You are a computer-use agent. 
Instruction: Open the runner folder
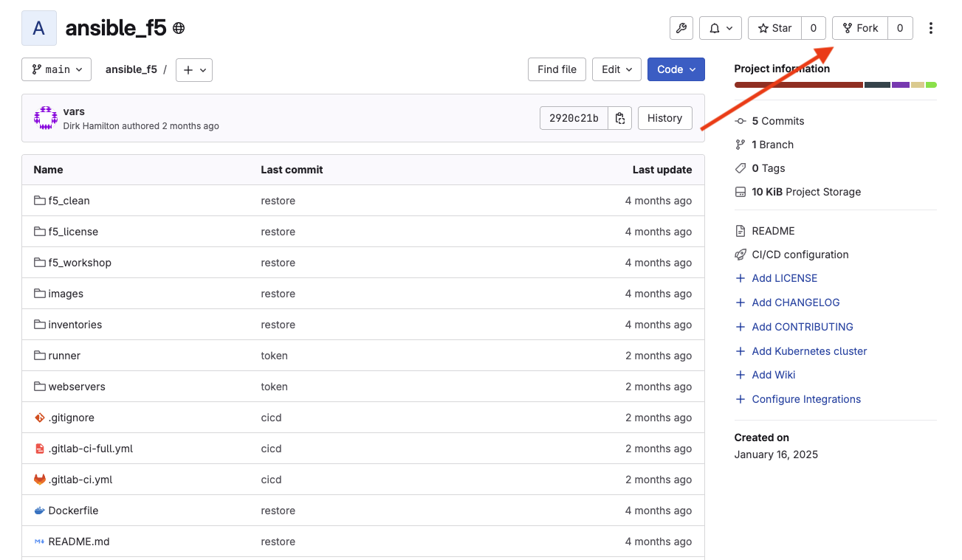(64, 356)
